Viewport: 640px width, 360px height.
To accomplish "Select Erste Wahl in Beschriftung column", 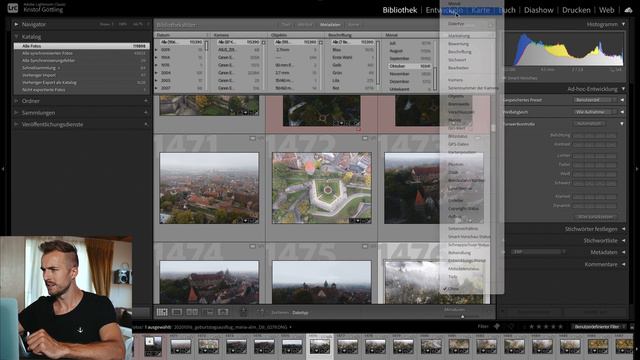I will (353, 58).
